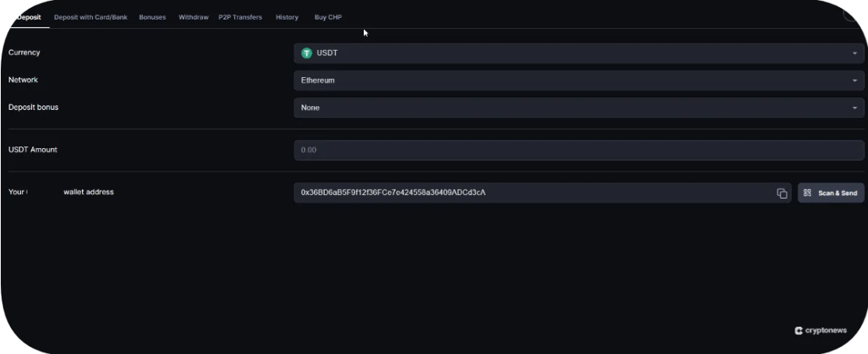Open the Currency dropdown showing USDT

[578, 53]
